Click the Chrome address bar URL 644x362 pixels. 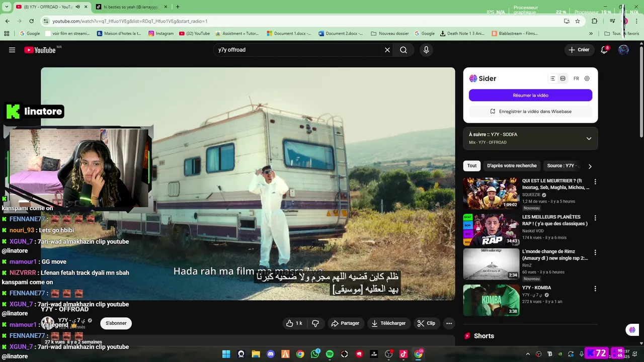(130, 21)
